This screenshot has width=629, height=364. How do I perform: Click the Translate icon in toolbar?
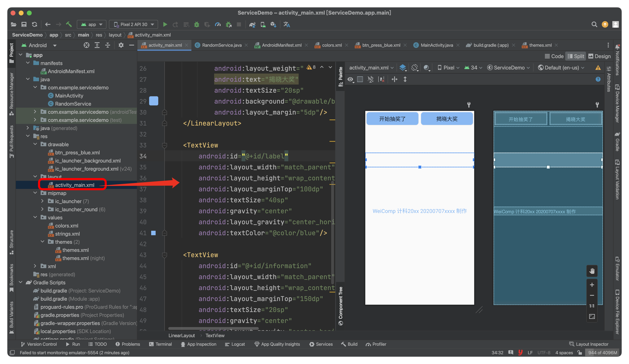click(286, 24)
